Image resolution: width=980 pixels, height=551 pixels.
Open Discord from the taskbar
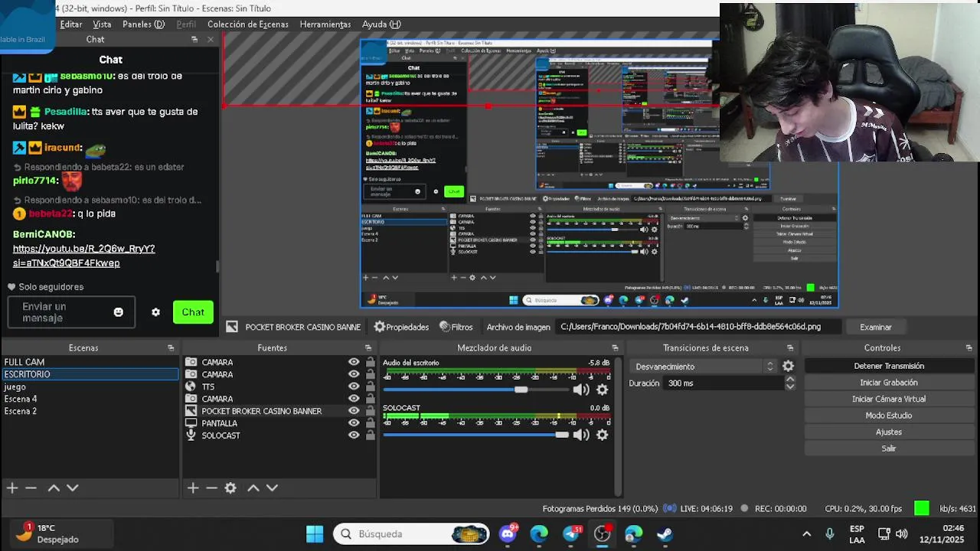pos(508,533)
